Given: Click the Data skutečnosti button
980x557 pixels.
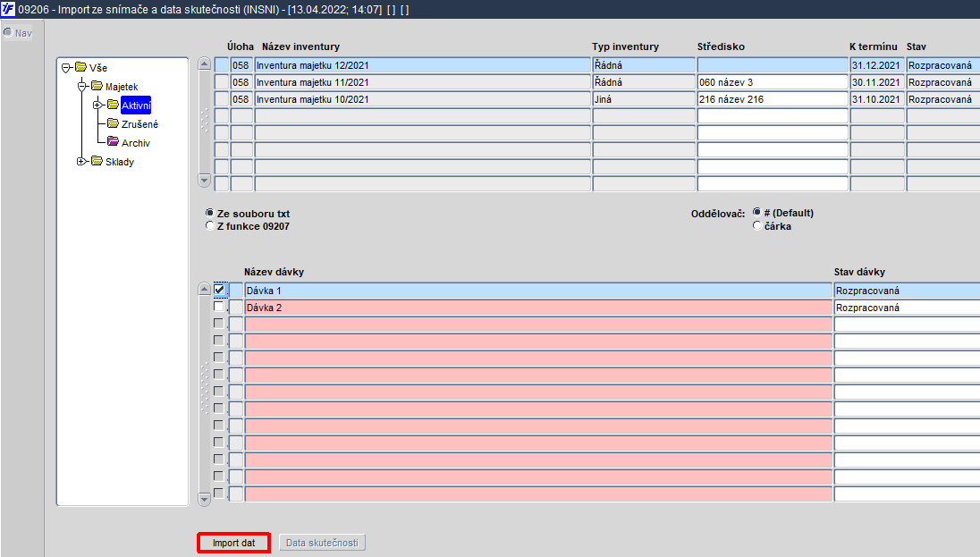Looking at the screenshot, I should tap(322, 543).
